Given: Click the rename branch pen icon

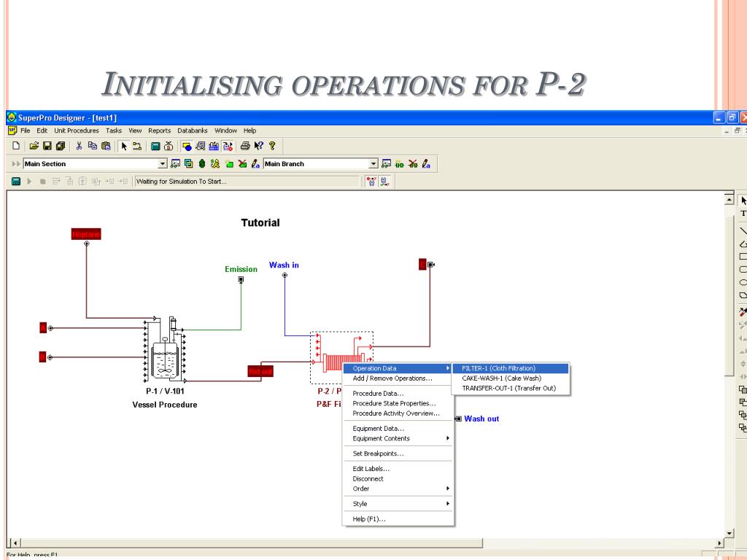Looking at the screenshot, I should (x=426, y=164).
